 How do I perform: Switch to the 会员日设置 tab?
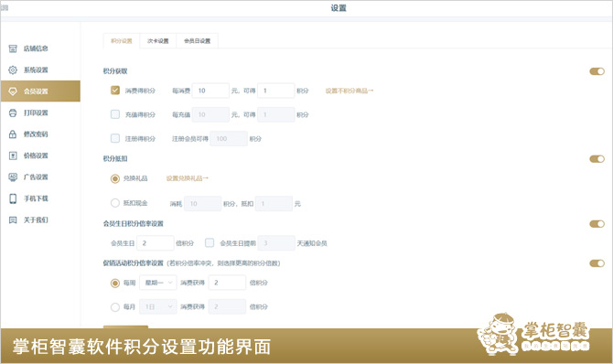(197, 40)
